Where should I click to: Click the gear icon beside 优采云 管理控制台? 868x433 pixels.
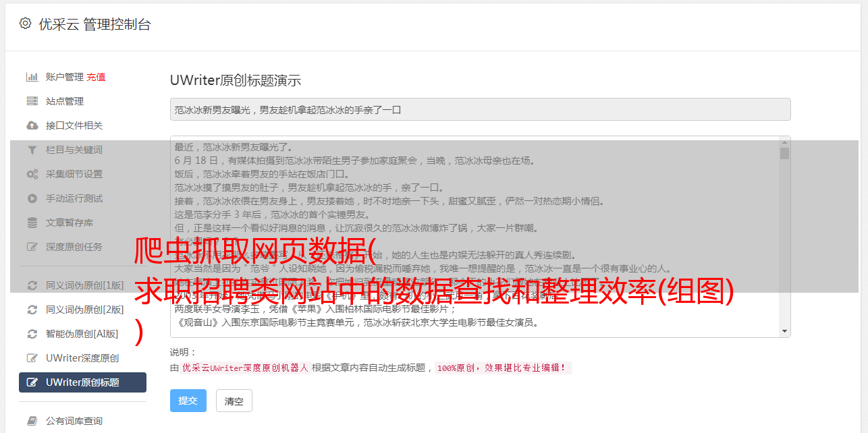pyautogui.click(x=26, y=24)
